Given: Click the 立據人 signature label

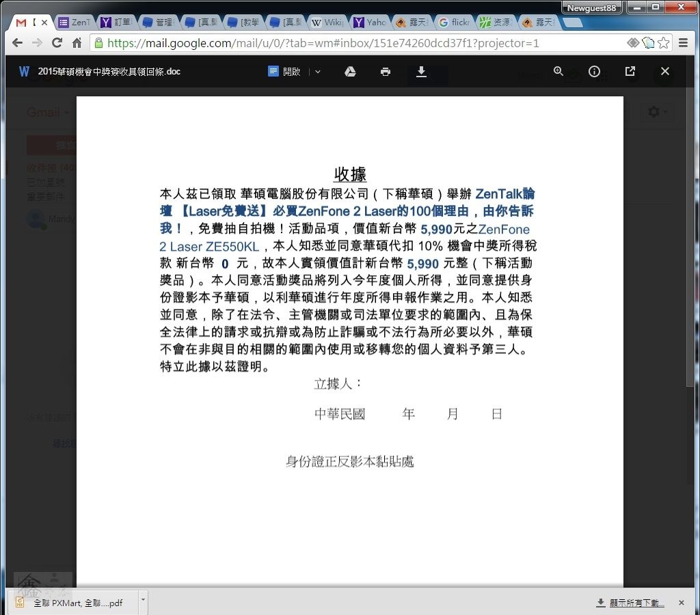Looking at the screenshot, I should [x=337, y=384].
